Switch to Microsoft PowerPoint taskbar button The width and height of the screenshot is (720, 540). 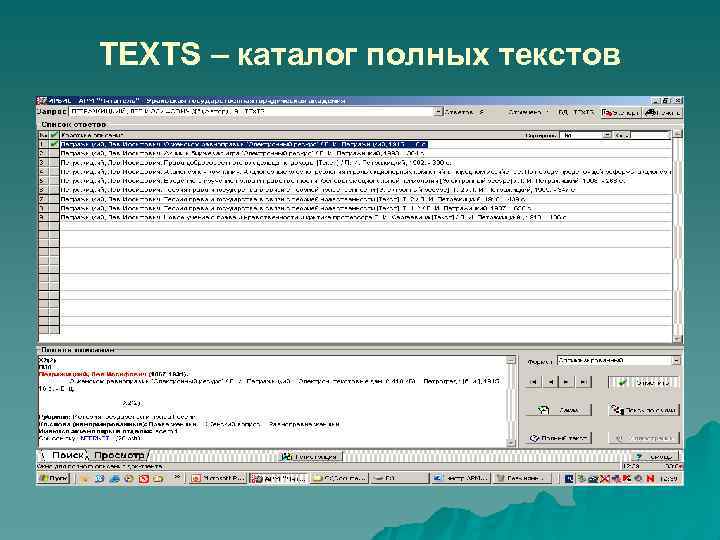click(x=219, y=478)
